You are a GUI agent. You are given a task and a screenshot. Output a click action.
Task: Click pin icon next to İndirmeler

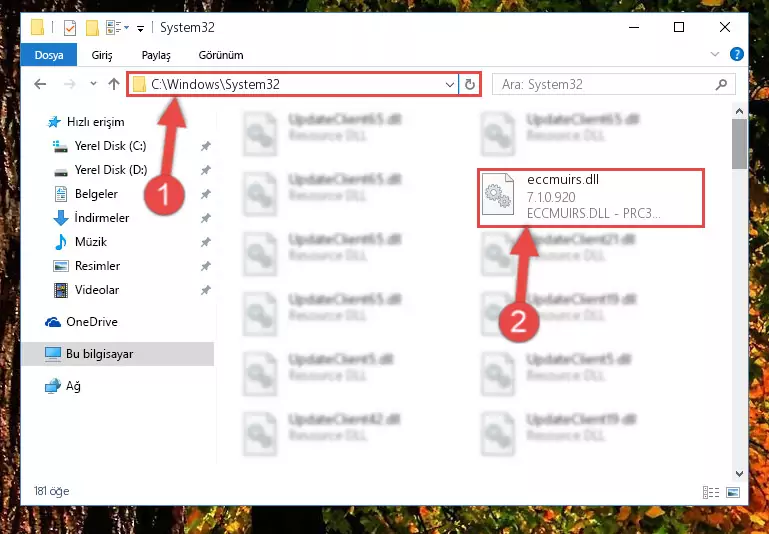[205, 218]
